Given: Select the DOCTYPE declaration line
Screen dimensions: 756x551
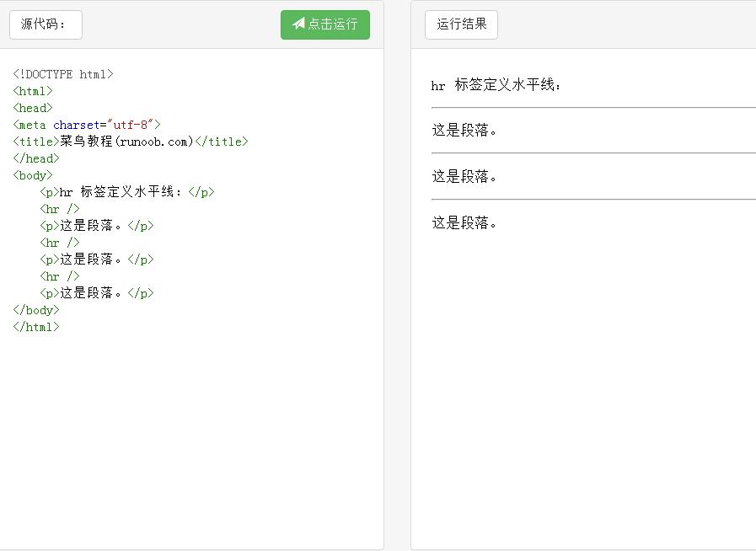Looking at the screenshot, I should click(x=62, y=73).
